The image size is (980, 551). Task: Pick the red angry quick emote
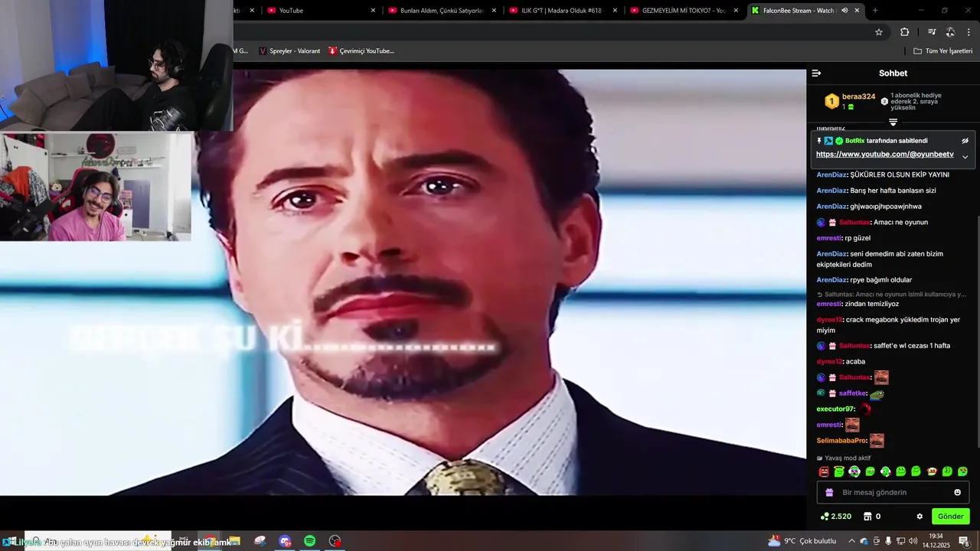click(824, 471)
